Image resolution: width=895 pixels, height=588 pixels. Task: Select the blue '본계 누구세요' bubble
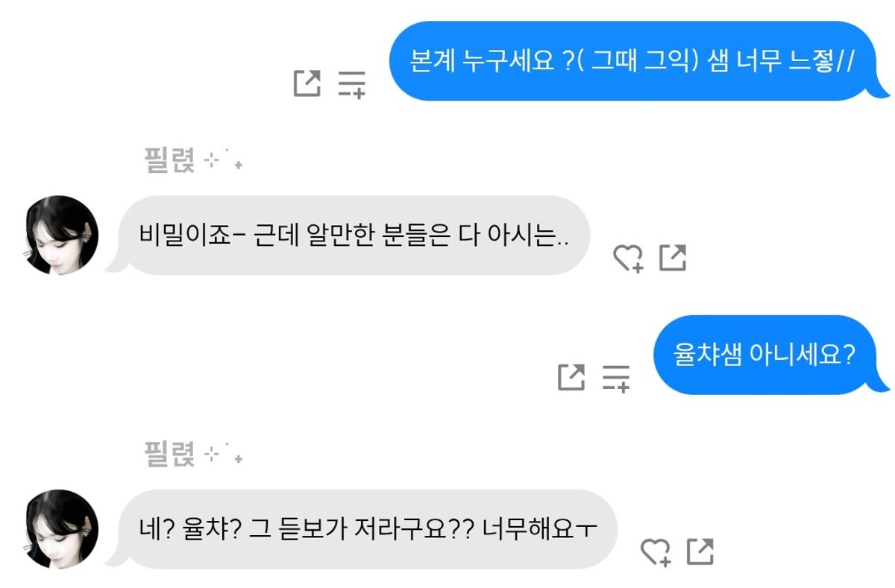[634, 61]
